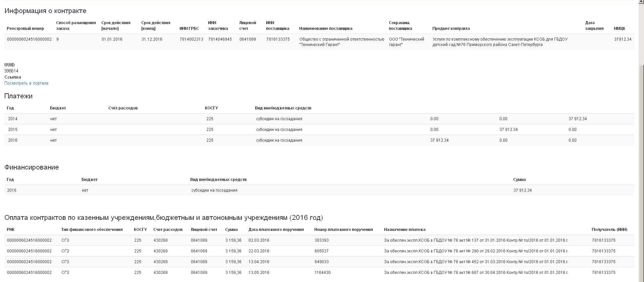Click 'Сумма' header in Финансирование table
Image resolution: width=644 pixels, height=282 pixels.
click(520, 180)
